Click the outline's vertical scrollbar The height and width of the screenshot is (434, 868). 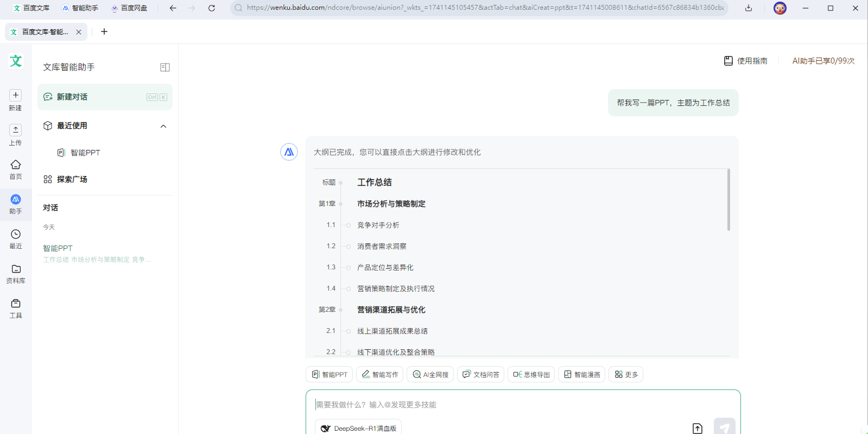pos(728,200)
